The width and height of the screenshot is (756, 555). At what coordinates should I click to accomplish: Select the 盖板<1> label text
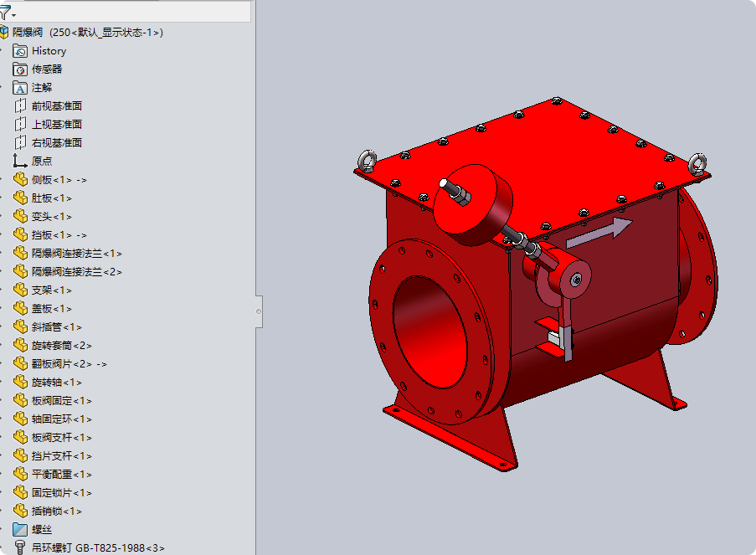pos(52,308)
